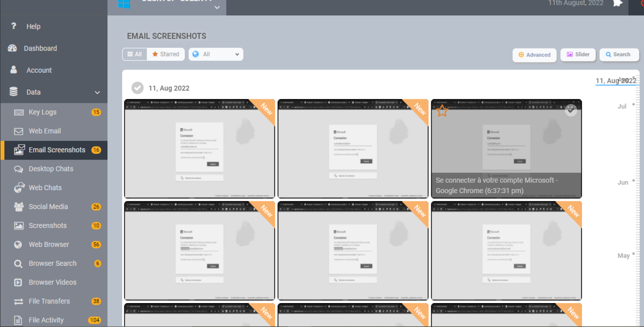
Task: Click the Advanced button
Action: (534, 55)
